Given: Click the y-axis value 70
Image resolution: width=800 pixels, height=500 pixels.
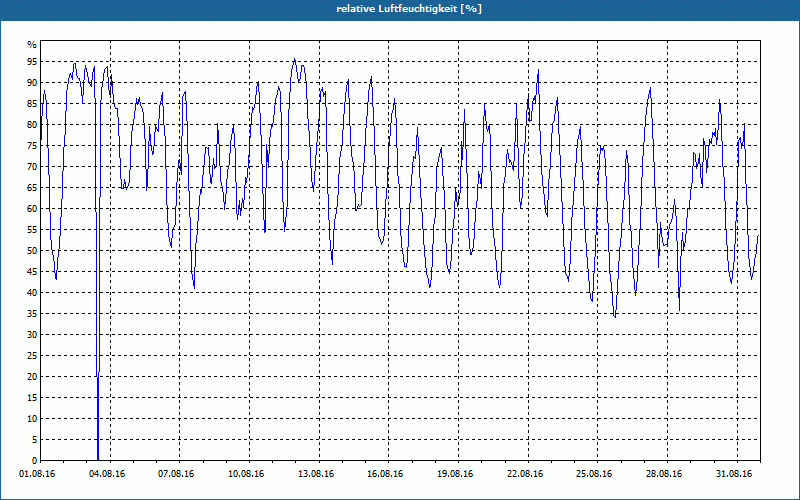Looking at the screenshot, I should (32, 167).
